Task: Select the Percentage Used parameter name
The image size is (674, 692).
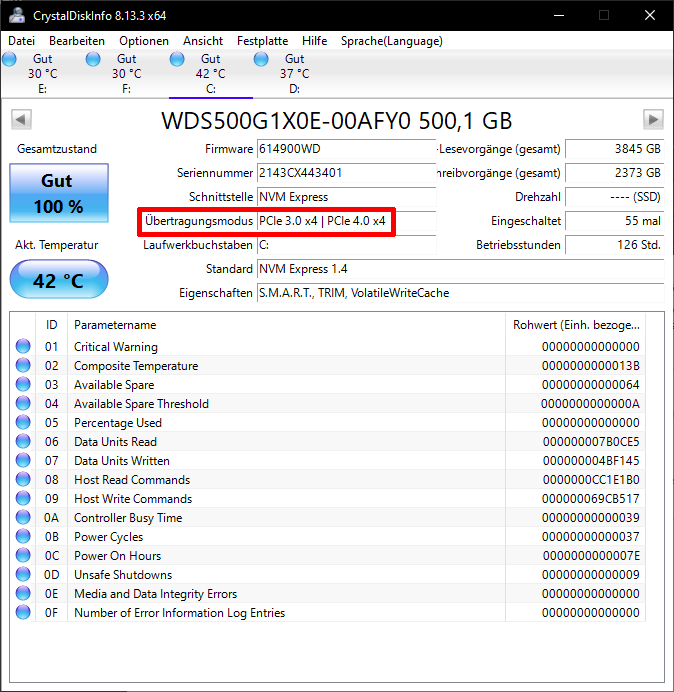Action: [118, 423]
